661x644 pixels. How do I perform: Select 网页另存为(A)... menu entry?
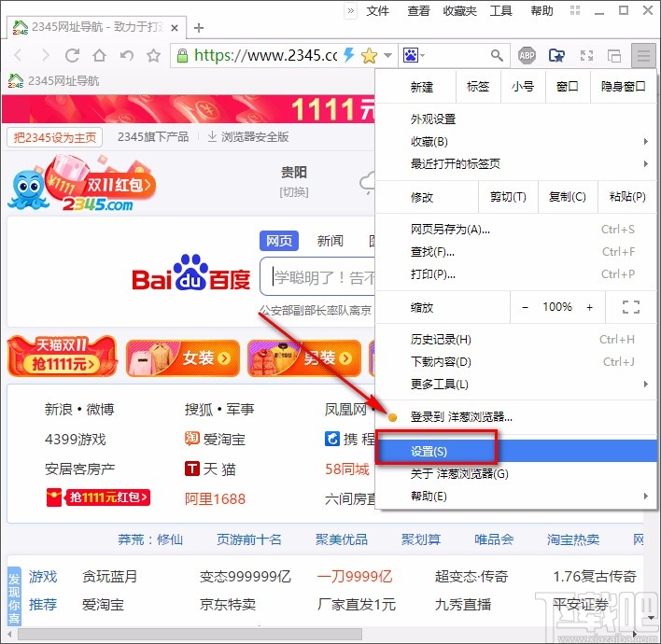515,230
